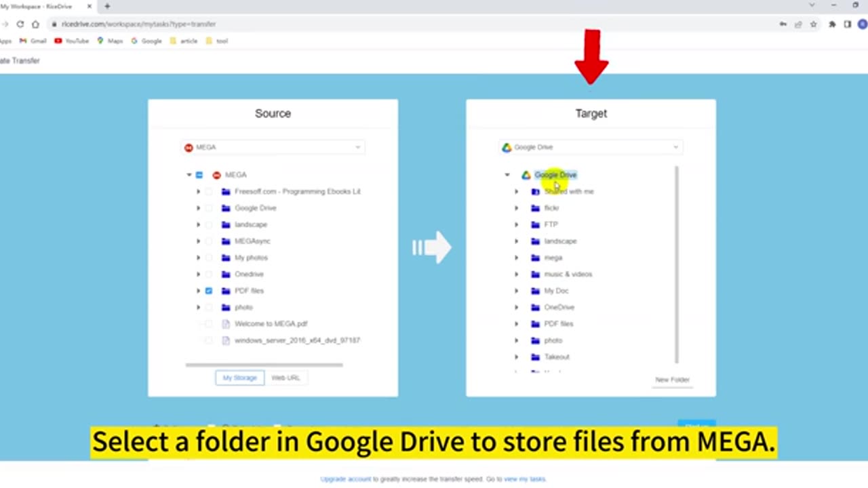The height and width of the screenshot is (488, 868).
Task: Open the Google bookmark
Action: pyautogui.click(x=146, y=41)
